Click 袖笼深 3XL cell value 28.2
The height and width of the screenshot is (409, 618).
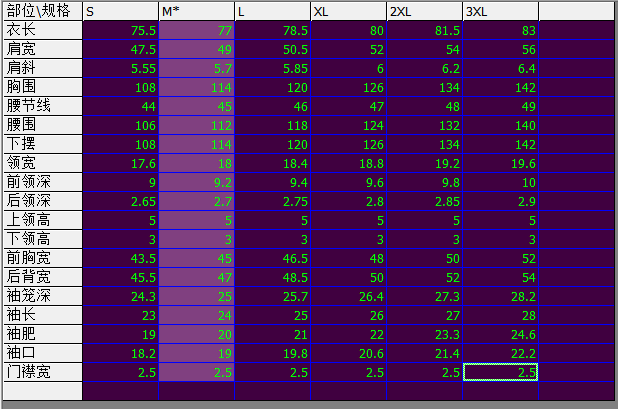(x=501, y=296)
